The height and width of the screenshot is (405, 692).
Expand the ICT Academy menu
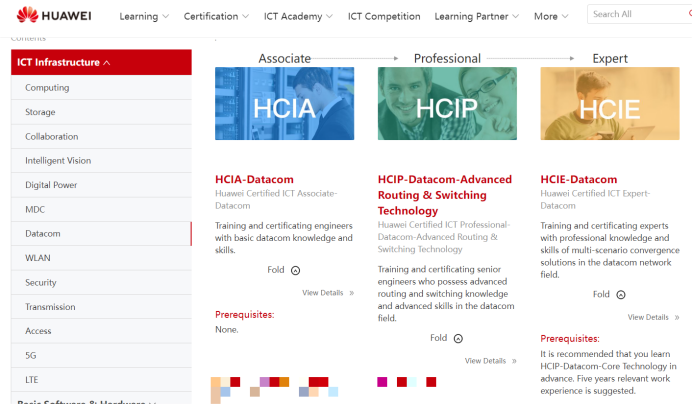(298, 16)
